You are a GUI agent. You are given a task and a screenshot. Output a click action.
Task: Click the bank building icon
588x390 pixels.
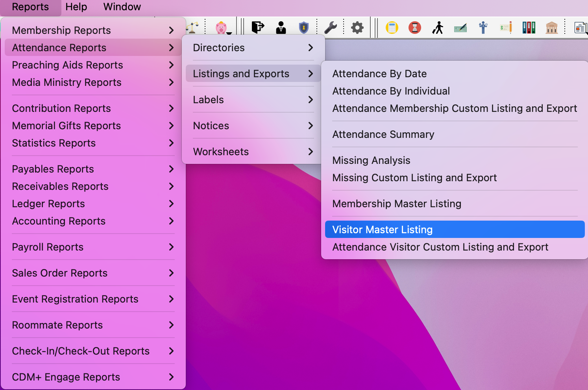point(551,28)
